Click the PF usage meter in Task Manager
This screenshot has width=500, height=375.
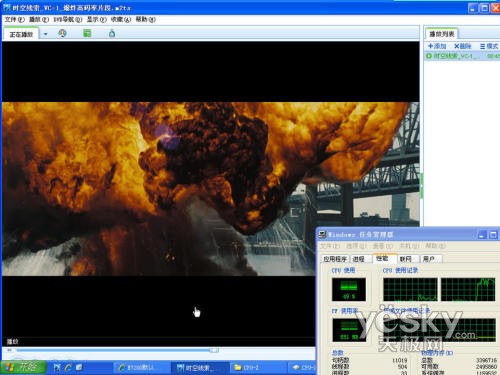click(x=349, y=330)
